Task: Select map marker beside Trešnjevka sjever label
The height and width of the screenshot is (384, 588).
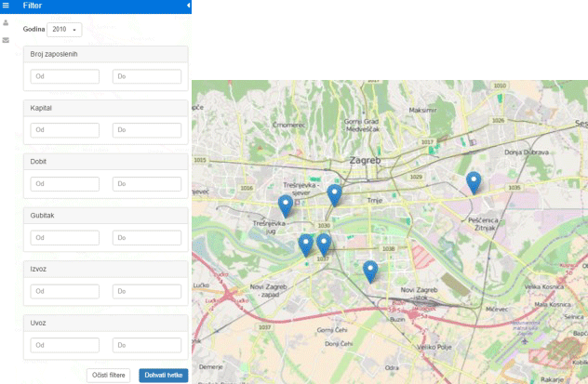Action: point(335,195)
